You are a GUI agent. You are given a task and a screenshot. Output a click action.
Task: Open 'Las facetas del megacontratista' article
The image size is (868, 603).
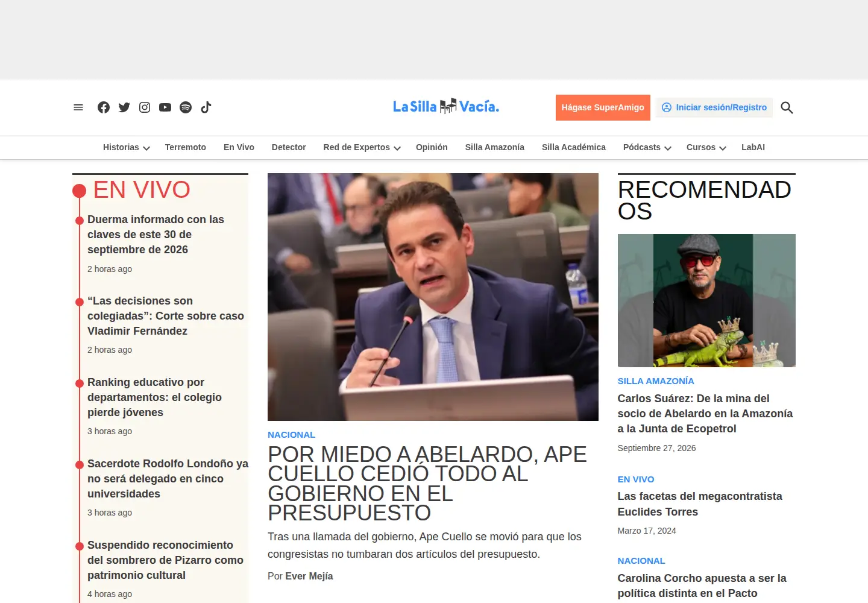tap(700, 504)
